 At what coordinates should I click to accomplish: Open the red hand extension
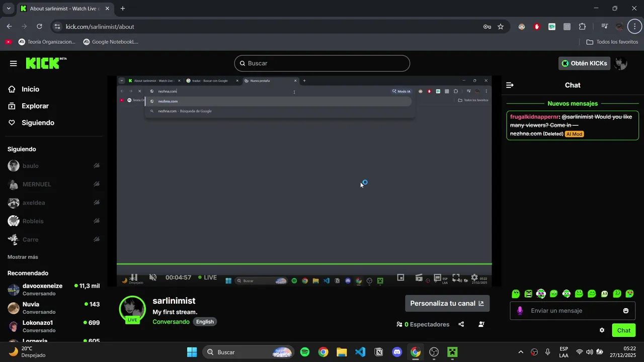tap(537, 27)
